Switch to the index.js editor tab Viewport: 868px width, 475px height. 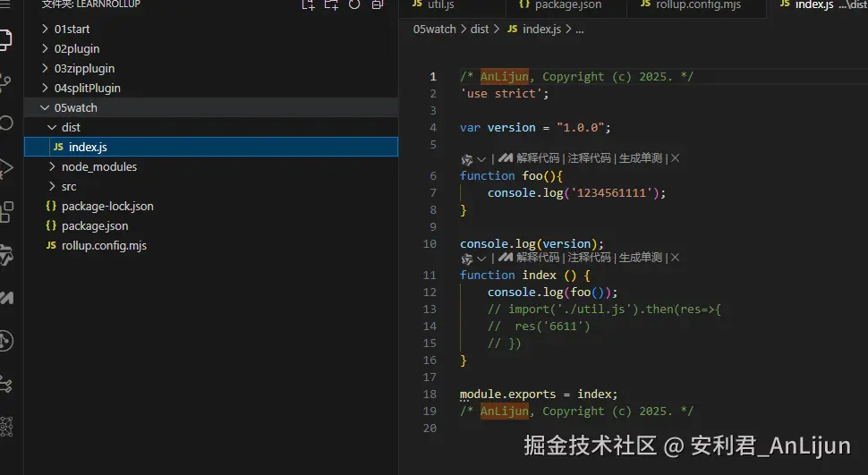pyautogui.click(x=818, y=5)
